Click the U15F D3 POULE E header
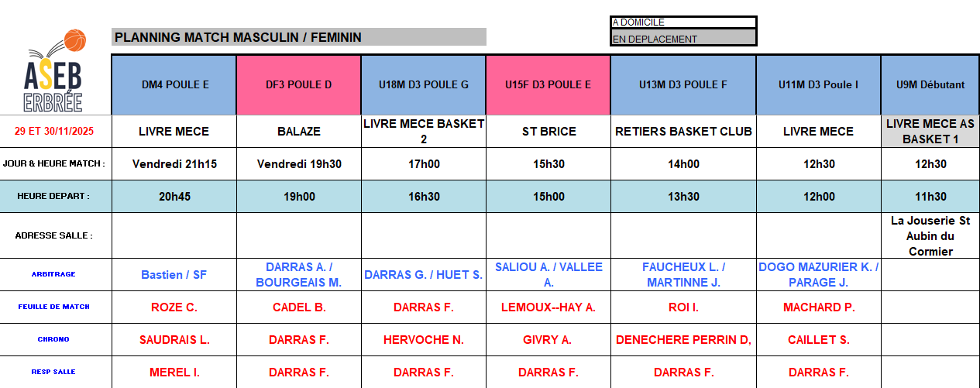This screenshot has height=388, width=980. click(x=548, y=85)
